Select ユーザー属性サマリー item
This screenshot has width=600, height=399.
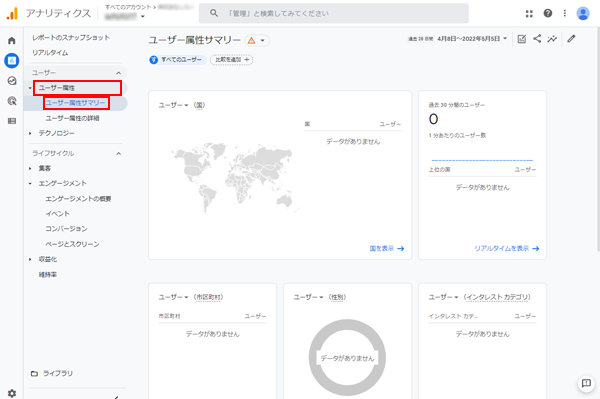[75, 103]
